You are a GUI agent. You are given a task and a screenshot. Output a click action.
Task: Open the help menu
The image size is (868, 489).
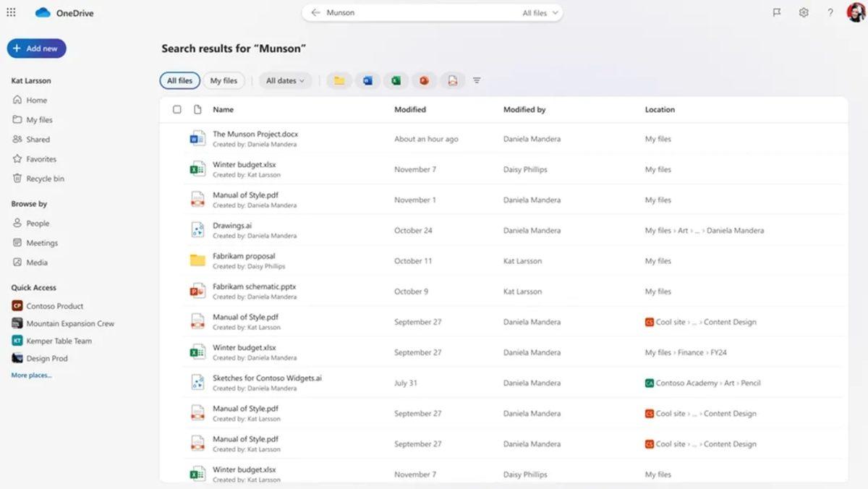click(x=829, y=12)
